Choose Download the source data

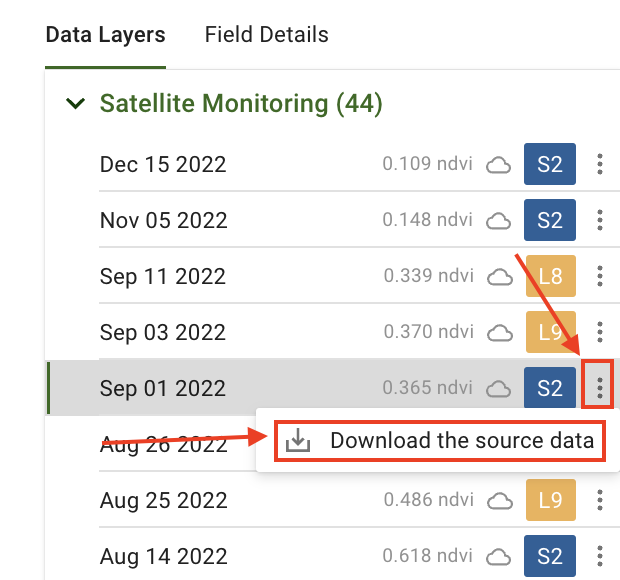[461, 441]
